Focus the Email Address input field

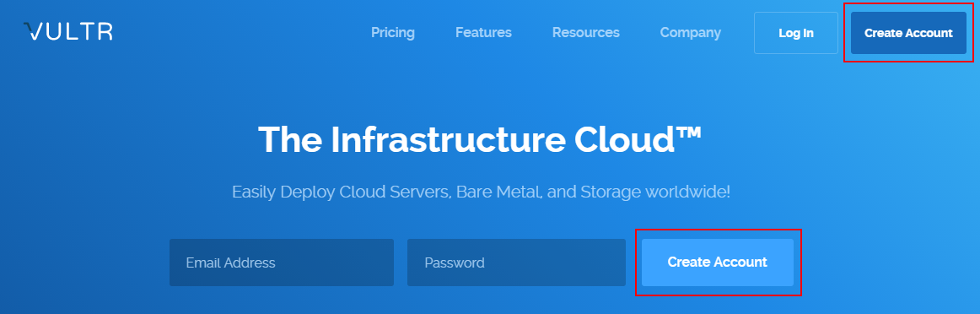pos(281,263)
